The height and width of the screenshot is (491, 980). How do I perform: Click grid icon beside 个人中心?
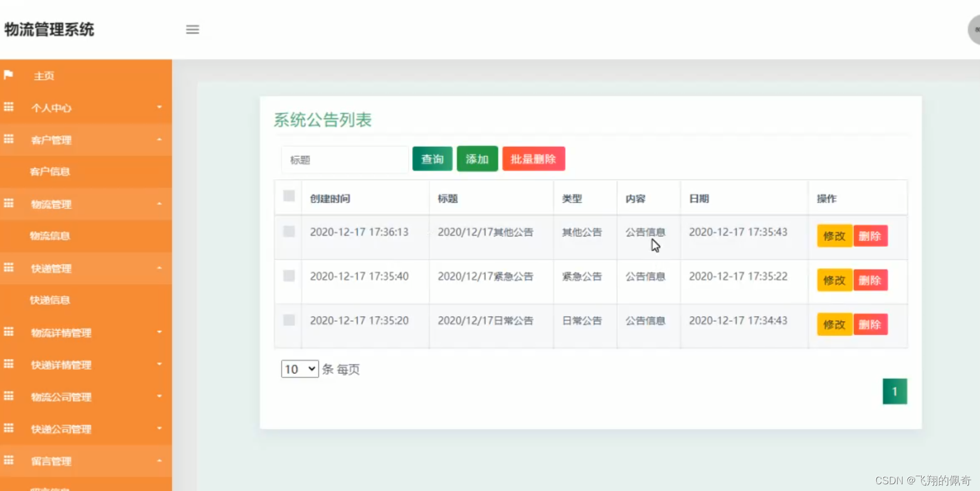(8, 106)
